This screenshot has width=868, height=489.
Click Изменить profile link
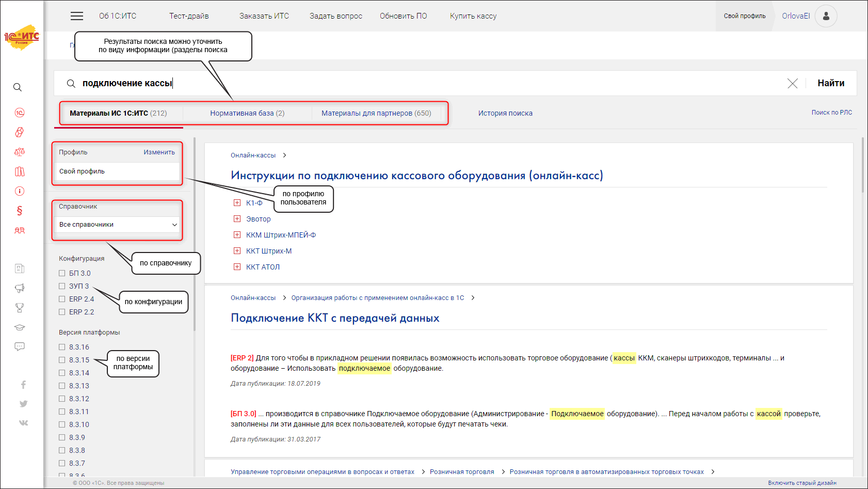point(159,152)
